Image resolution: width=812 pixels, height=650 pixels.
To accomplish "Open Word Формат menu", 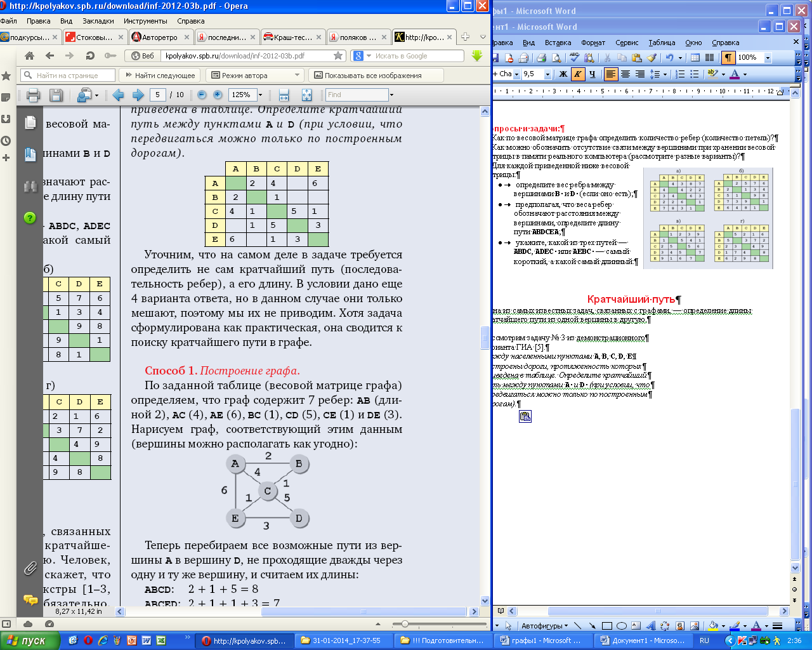I will pyautogui.click(x=593, y=43).
